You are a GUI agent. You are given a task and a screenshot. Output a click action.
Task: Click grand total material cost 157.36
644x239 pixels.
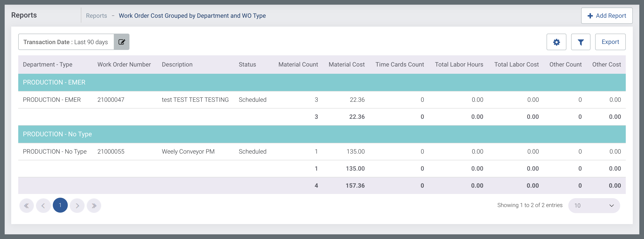coord(355,186)
